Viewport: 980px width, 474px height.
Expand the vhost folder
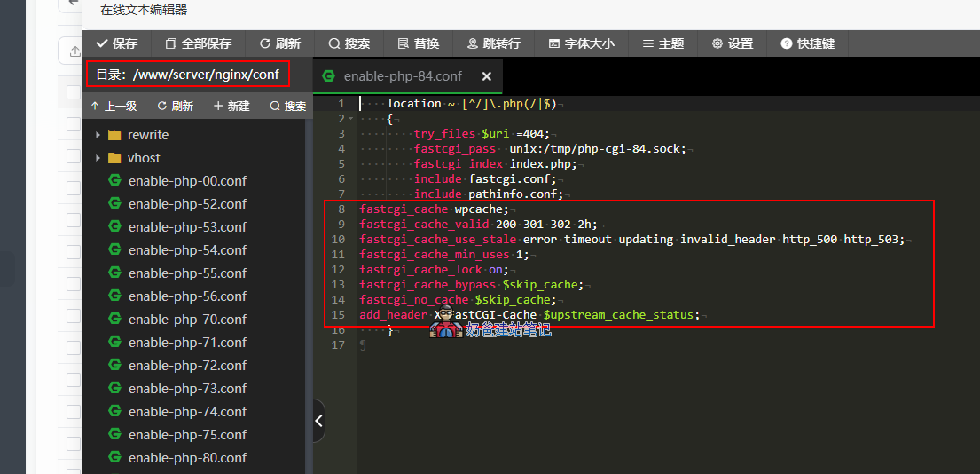144,158
